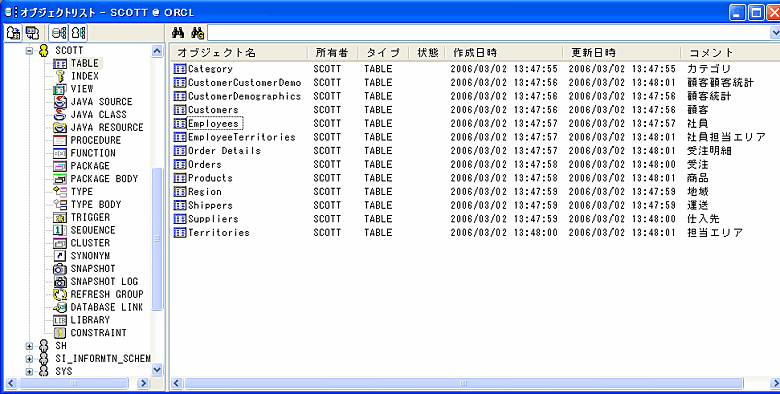Click the table icon beside Category

[180, 69]
